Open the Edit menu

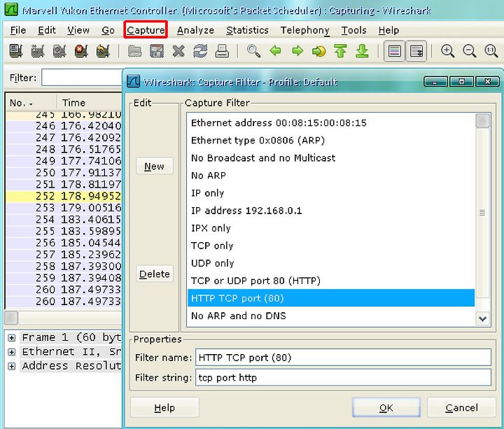coord(47,30)
